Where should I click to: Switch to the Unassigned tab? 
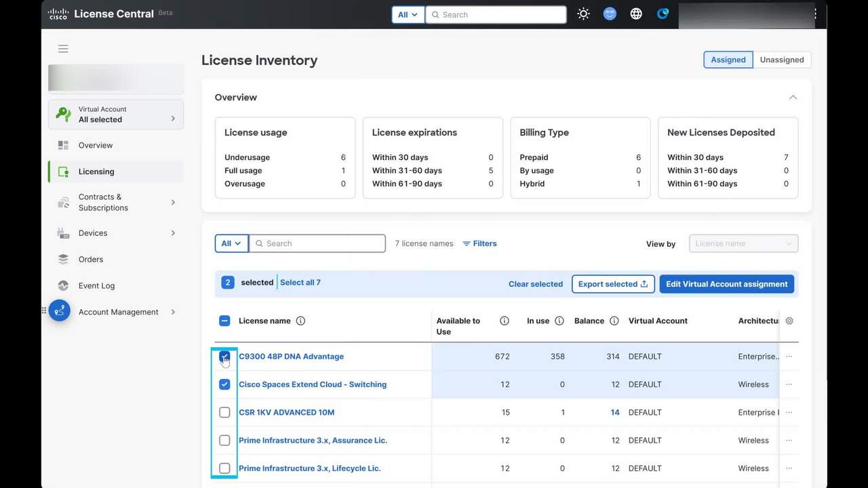782,60
